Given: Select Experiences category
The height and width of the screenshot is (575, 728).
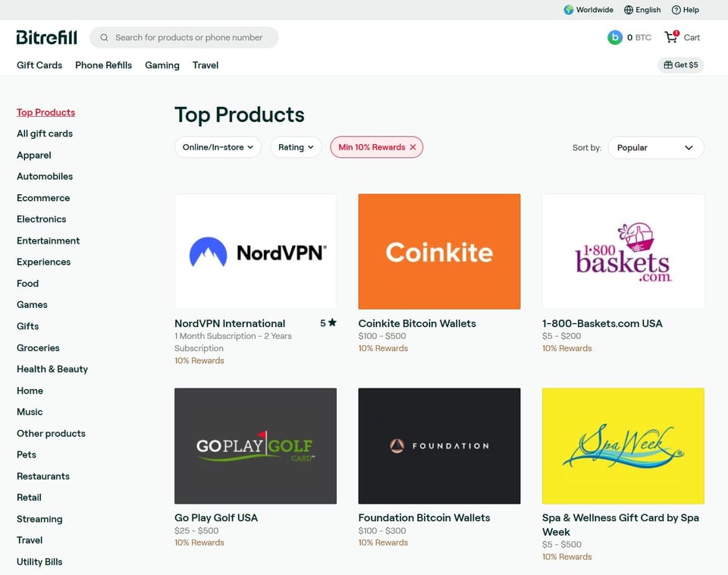Looking at the screenshot, I should 44,262.
